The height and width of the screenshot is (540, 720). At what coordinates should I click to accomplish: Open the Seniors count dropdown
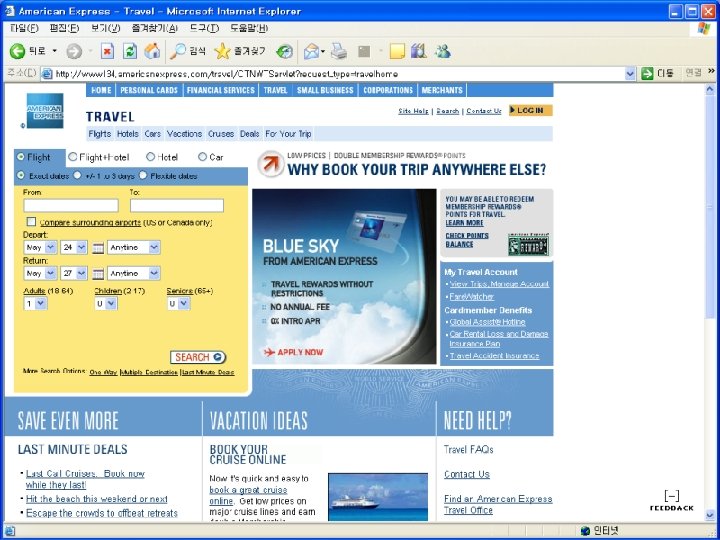point(179,304)
